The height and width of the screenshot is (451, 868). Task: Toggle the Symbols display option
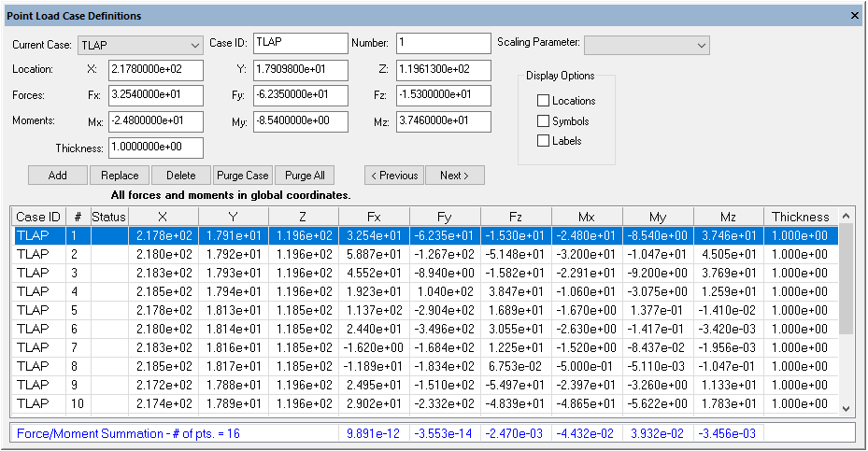pyautogui.click(x=543, y=121)
